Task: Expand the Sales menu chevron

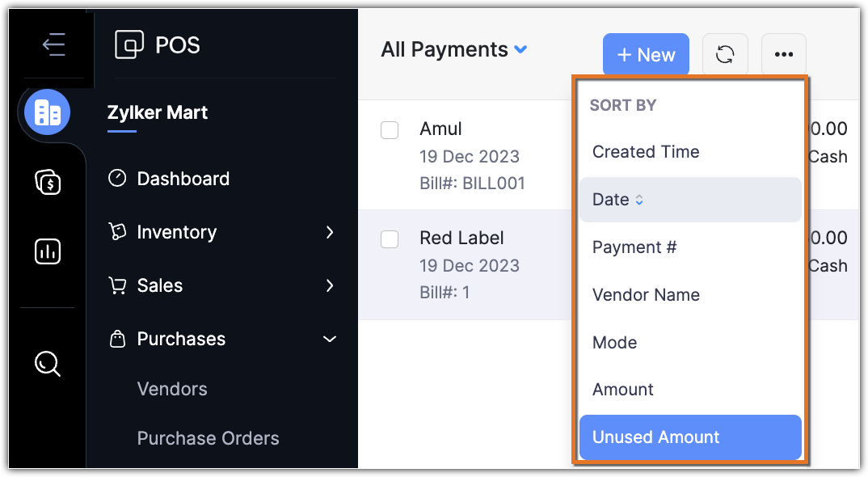Action: 329,285
